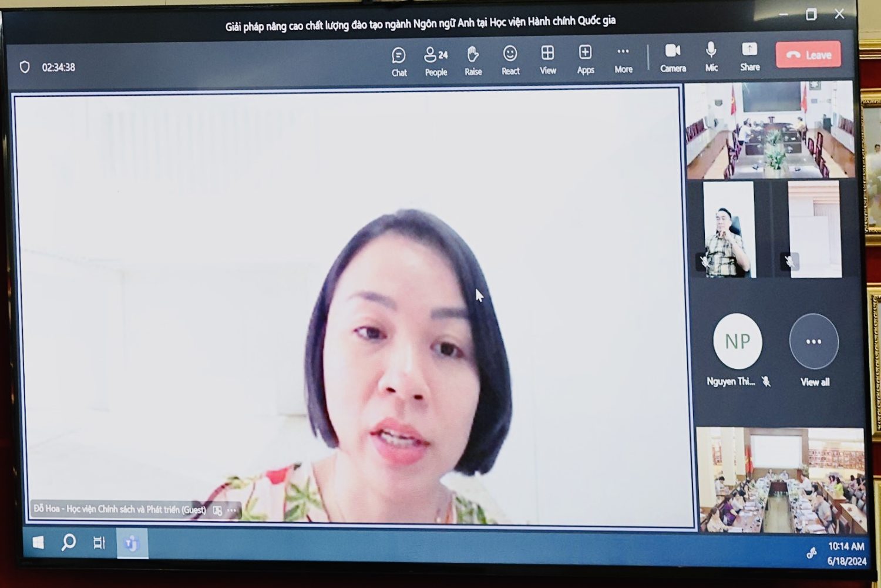Click the meeting title in the title bar

(421, 23)
